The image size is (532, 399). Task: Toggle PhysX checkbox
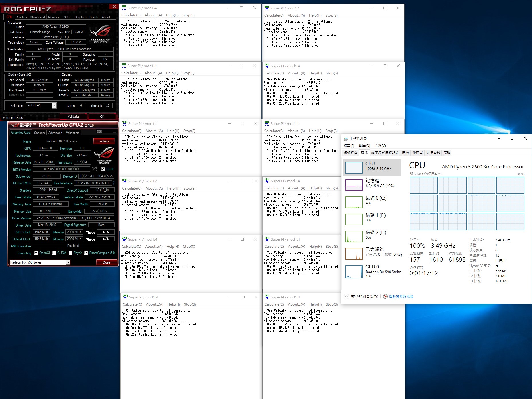[70, 253]
